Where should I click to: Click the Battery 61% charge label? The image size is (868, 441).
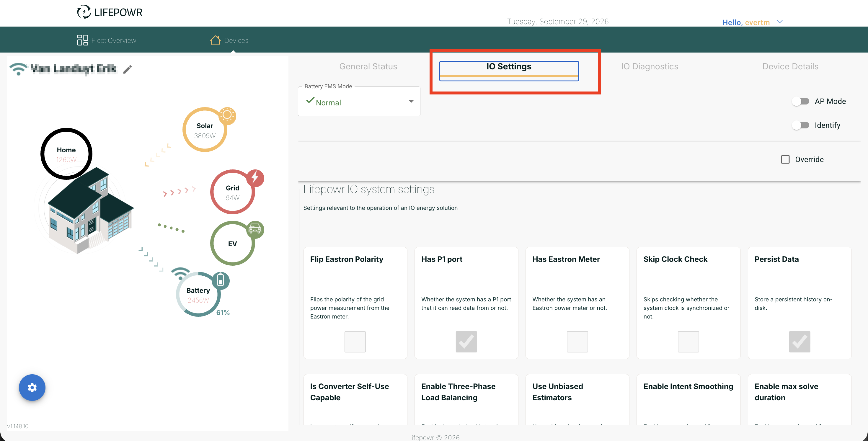(223, 313)
